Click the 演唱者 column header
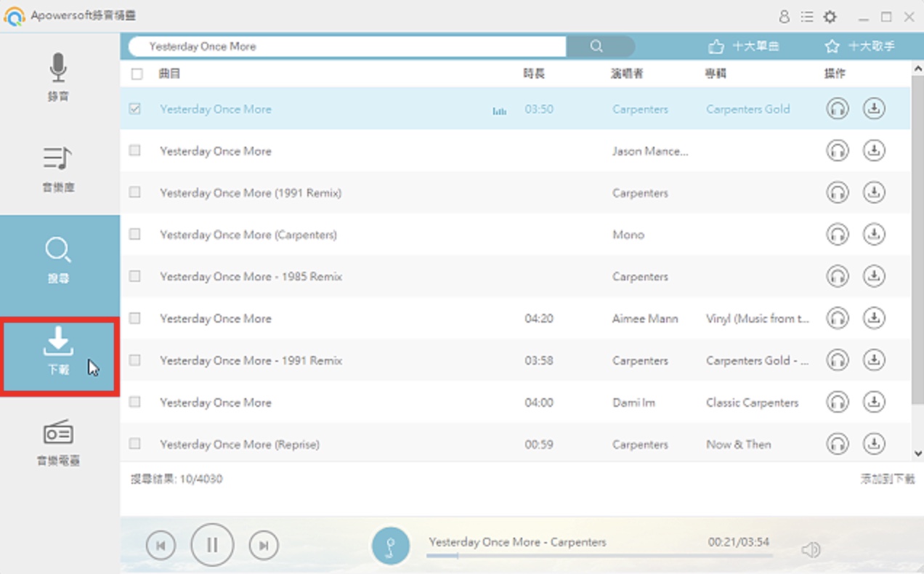924x574 pixels. pyautogui.click(x=627, y=73)
